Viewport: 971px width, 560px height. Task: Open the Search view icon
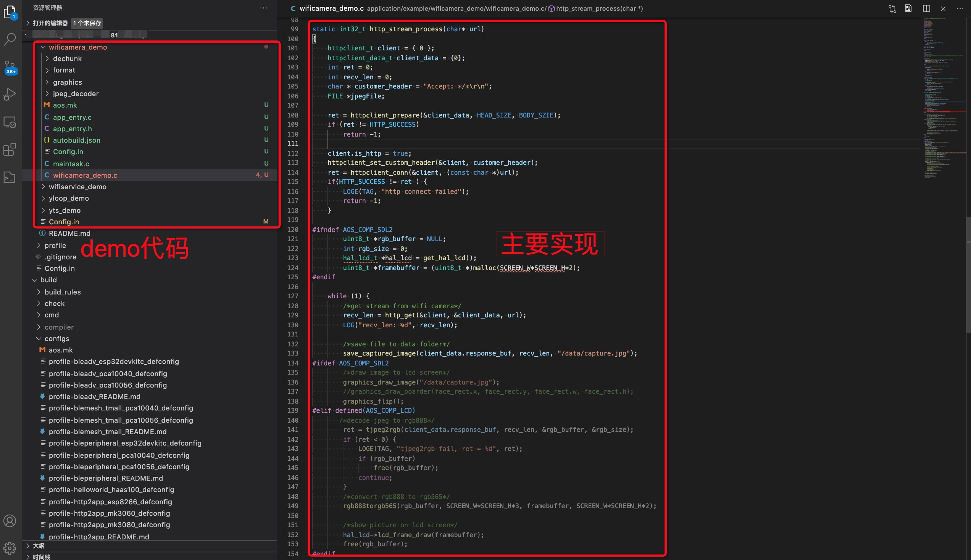(x=10, y=39)
